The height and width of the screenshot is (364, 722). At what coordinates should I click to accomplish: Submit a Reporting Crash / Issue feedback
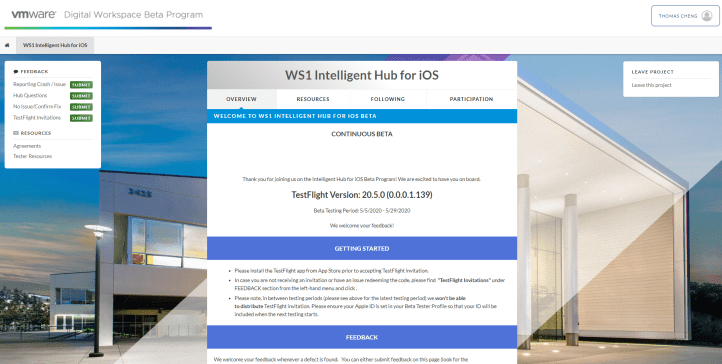[x=81, y=85]
